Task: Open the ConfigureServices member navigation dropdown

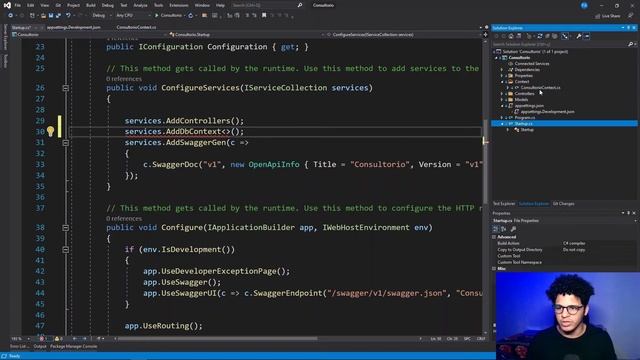Action: 404,35
